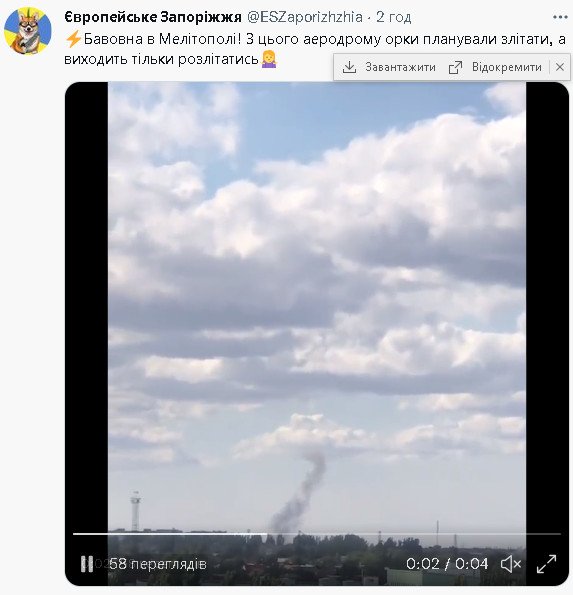Select the Завантажити label
This screenshot has width=573, height=595.
pos(400,67)
